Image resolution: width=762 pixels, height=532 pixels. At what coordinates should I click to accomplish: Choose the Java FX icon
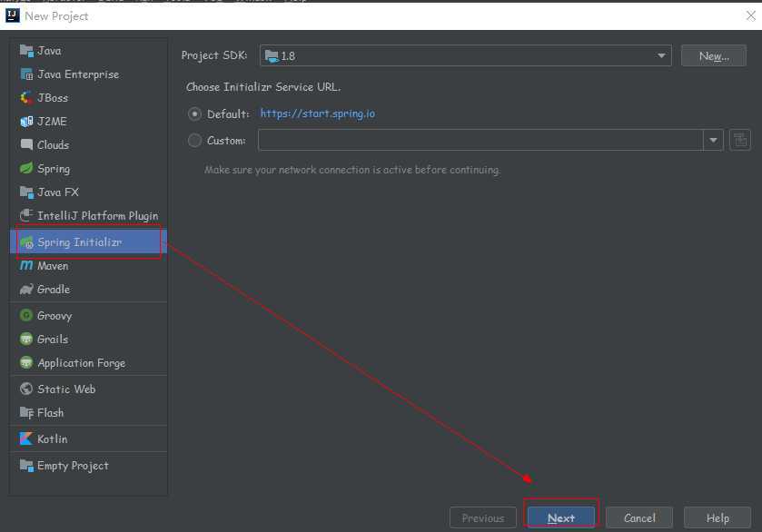[x=26, y=192]
